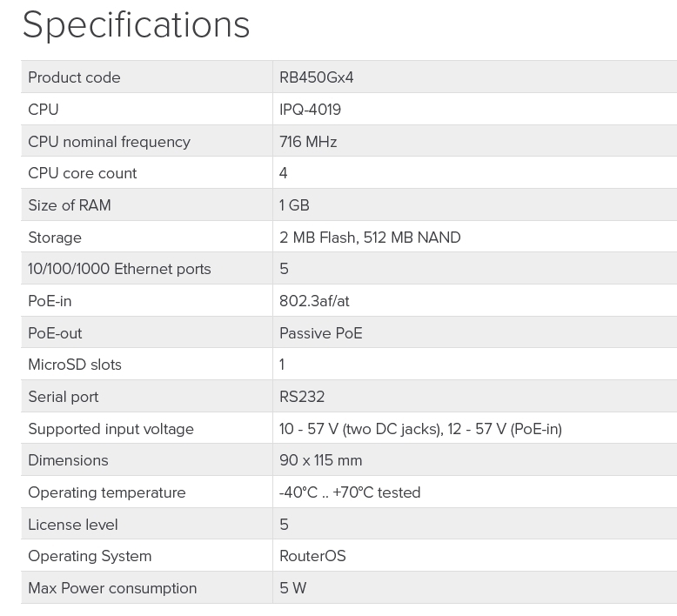Screen dimensions: 677x616
Task: Click the 802.3af/at PoE-in value
Action: [314, 301]
